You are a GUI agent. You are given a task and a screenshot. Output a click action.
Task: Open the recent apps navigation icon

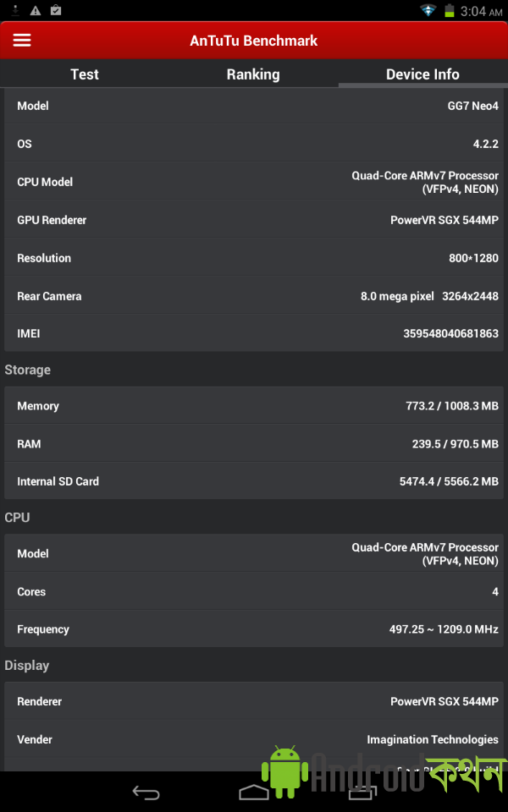click(363, 793)
